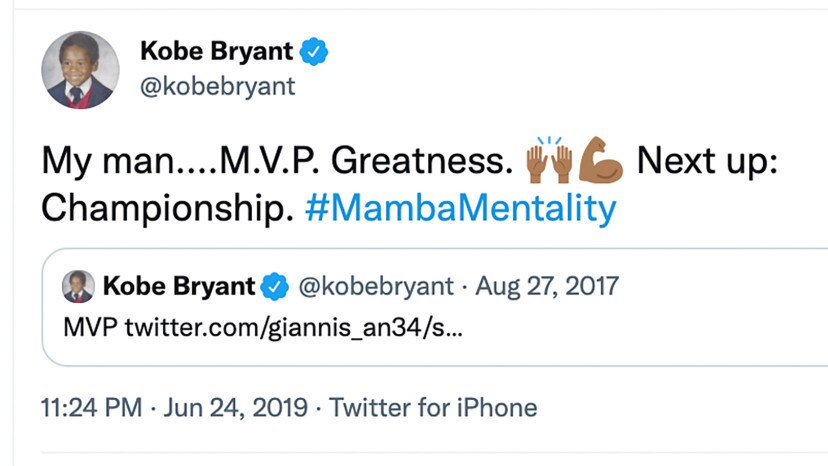This screenshot has height=466, width=828.
Task: Open the quoted tweet card
Action: 435,307
